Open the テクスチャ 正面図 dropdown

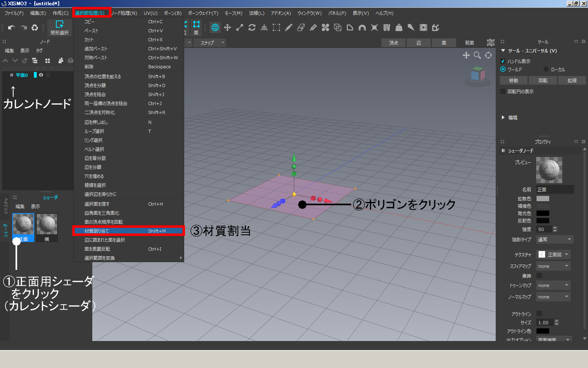553,254
